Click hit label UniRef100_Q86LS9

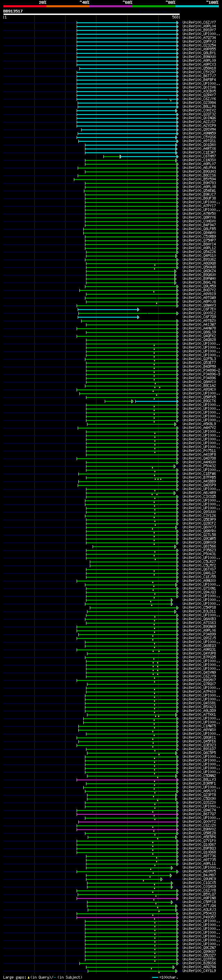click(199, 332)
